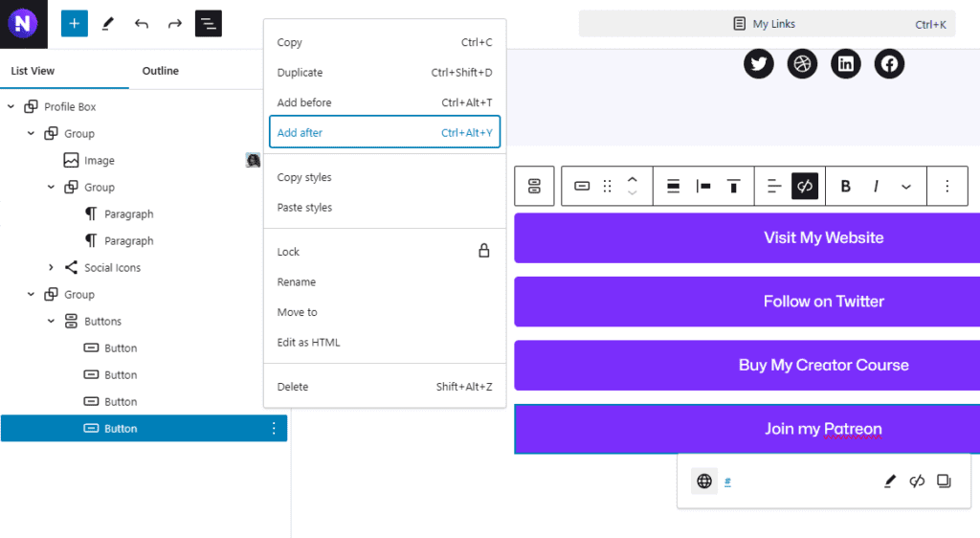Open the Dribbble social icon
Image resolution: width=980 pixels, height=538 pixels.
coord(802,64)
